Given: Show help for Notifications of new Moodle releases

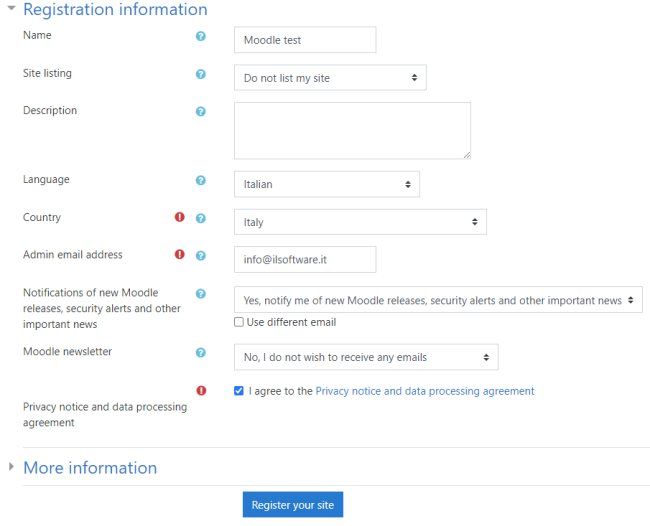Looking at the screenshot, I should pyautogui.click(x=200, y=294).
